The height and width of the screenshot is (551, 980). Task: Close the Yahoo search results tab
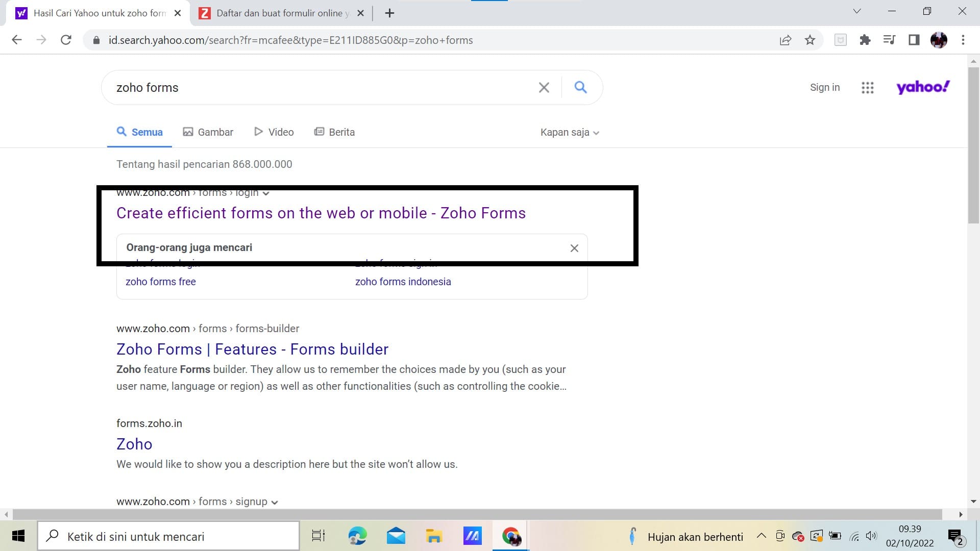[x=178, y=13]
